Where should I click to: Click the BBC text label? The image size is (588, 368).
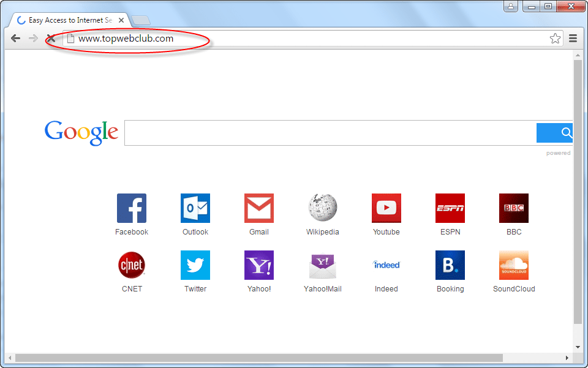(x=514, y=232)
